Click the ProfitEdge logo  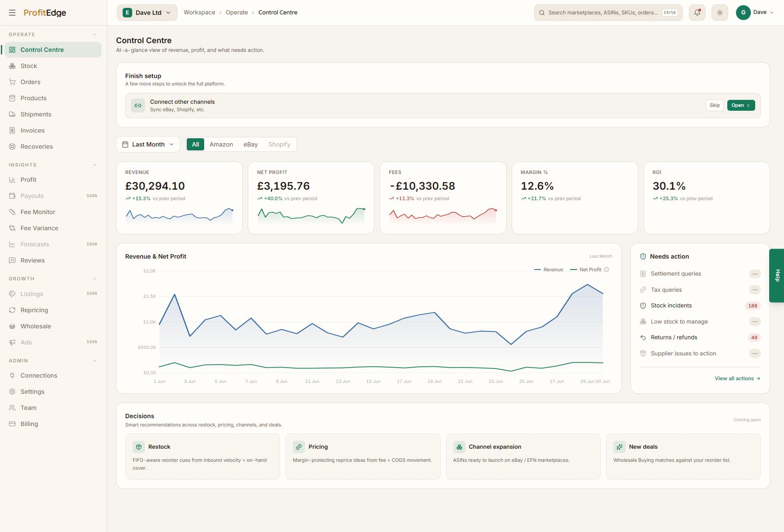(45, 13)
